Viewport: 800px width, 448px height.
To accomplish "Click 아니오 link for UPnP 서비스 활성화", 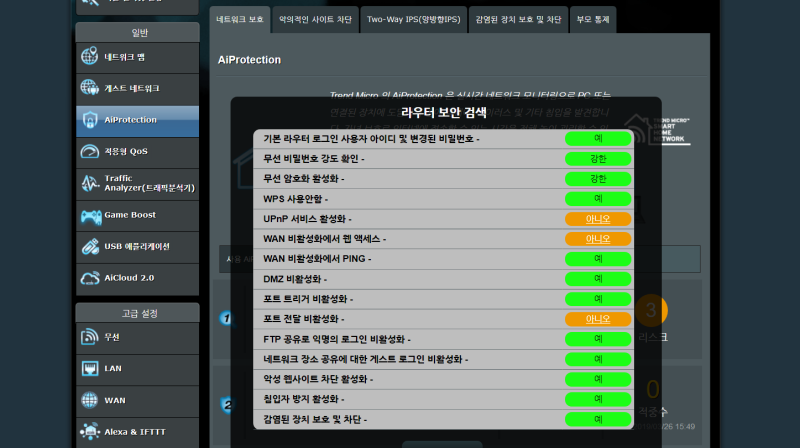I will (x=598, y=219).
